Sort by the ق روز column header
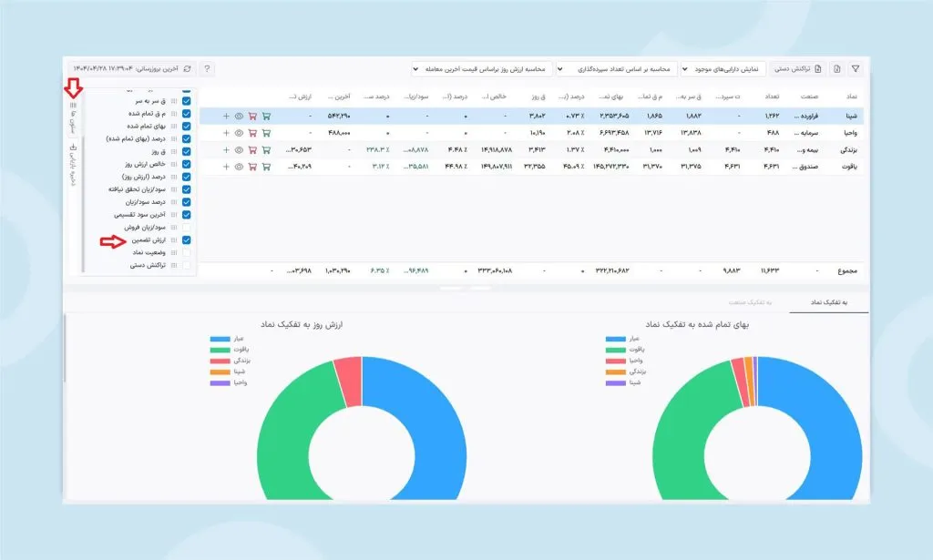The width and height of the screenshot is (933, 560). pyautogui.click(x=538, y=97)
